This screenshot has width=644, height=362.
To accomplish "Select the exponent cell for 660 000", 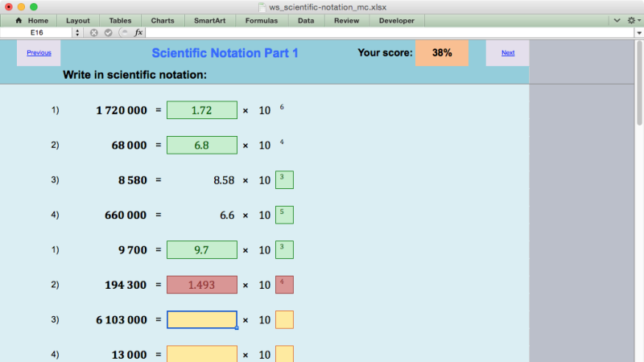I will click(284, 215).
